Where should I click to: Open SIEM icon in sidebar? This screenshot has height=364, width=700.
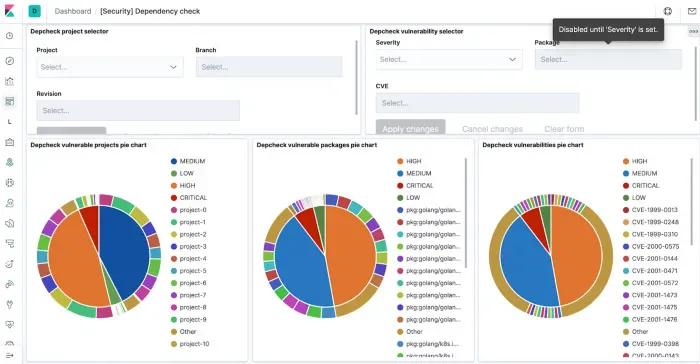[x=9, y=285]
